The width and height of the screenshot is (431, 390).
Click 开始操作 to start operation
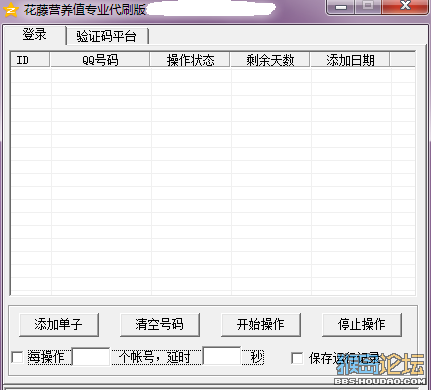pos(261,324)
